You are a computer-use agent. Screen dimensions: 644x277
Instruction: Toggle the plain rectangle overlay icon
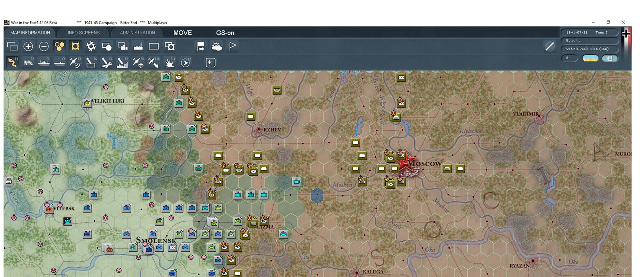(154, 46)
